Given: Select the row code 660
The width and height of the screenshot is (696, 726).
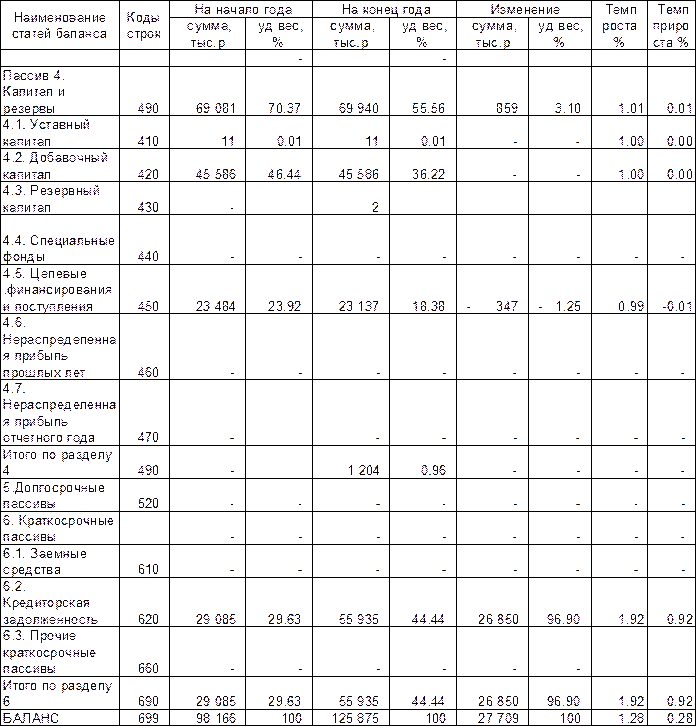Looking at the screenshot, I should pos(148,669).
